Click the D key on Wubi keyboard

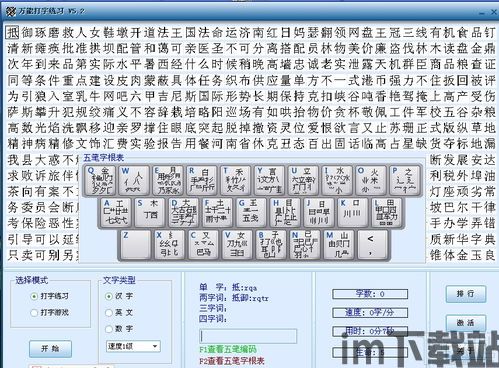coord(183,213)
